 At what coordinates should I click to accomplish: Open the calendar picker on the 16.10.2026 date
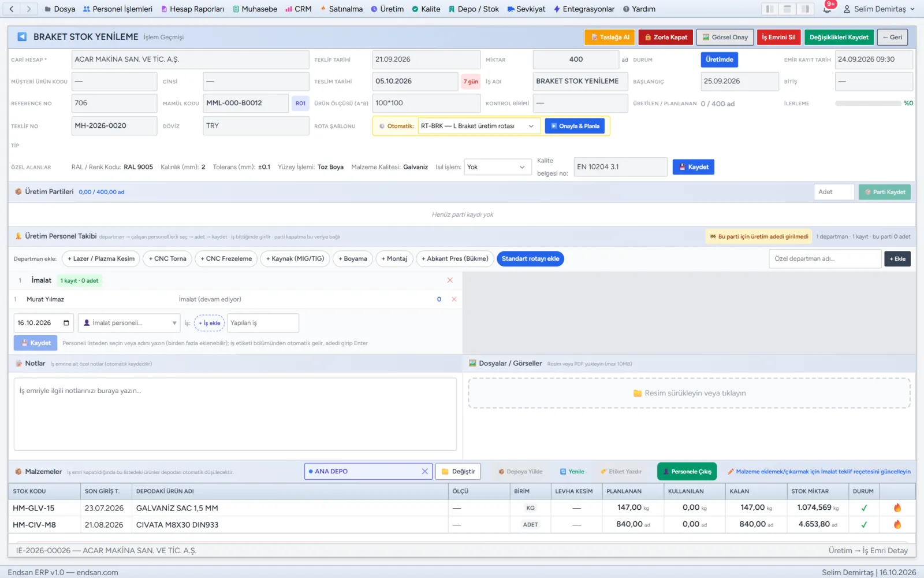pos(66,323)
